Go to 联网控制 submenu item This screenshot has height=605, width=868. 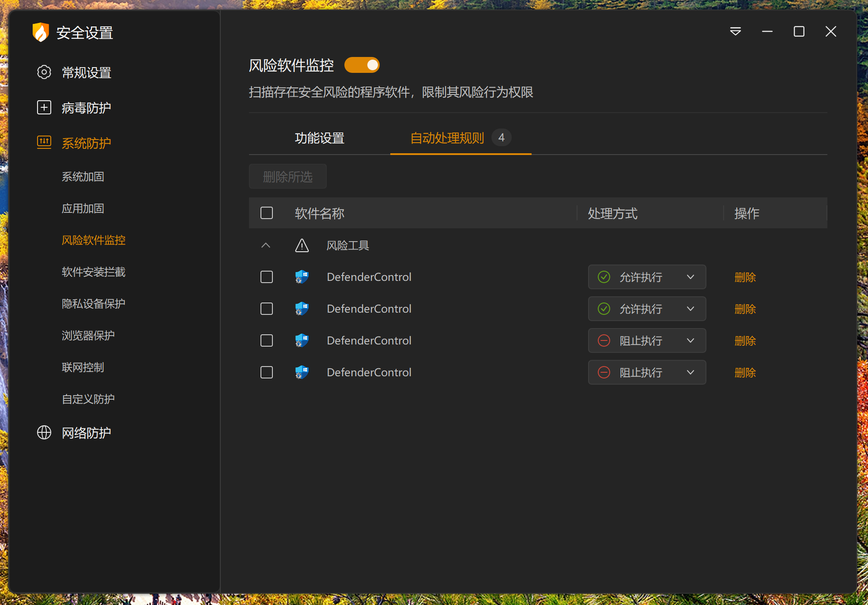coord(83,367)
